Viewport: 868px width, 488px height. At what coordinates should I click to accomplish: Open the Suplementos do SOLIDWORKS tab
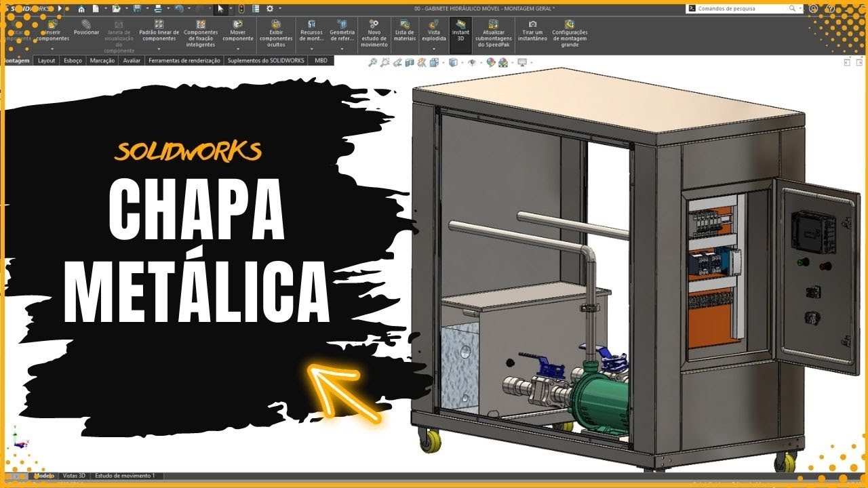[x=266, y=60]
